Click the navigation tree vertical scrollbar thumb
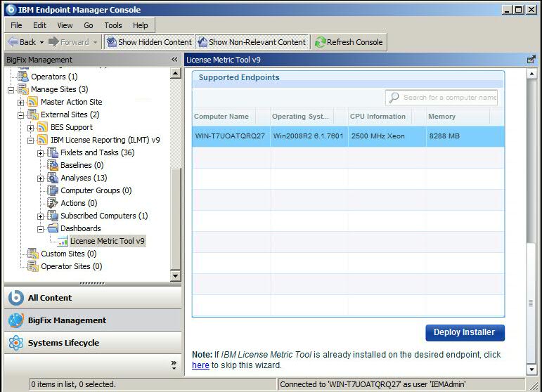Screen dimensions: 542x392 coord(176,220)
